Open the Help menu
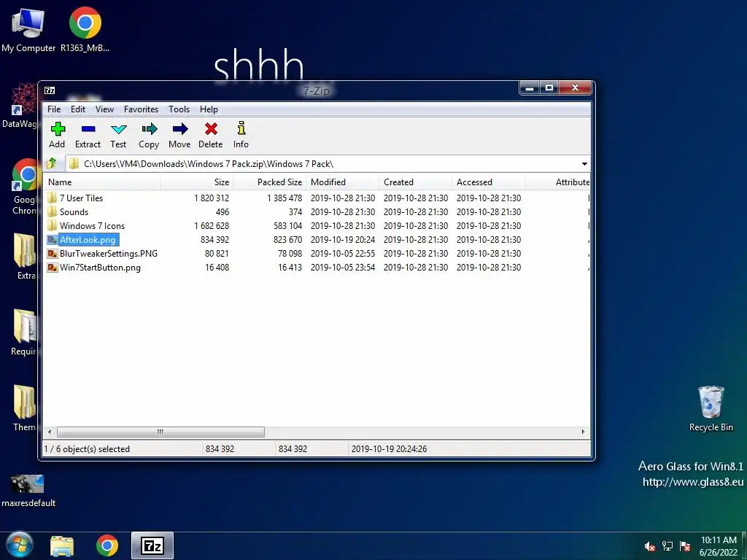Screen dimensions: 747x560 point(209,109)
